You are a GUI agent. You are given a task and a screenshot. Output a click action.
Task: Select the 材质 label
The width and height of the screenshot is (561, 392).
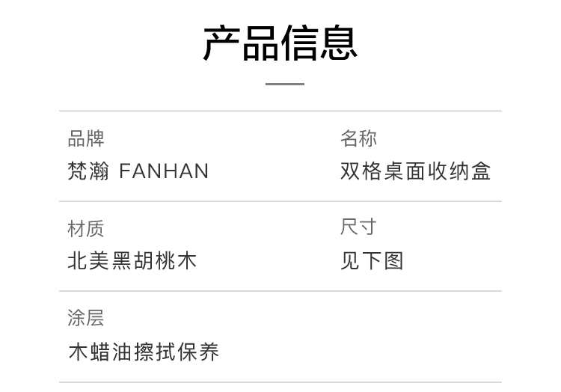86,229
